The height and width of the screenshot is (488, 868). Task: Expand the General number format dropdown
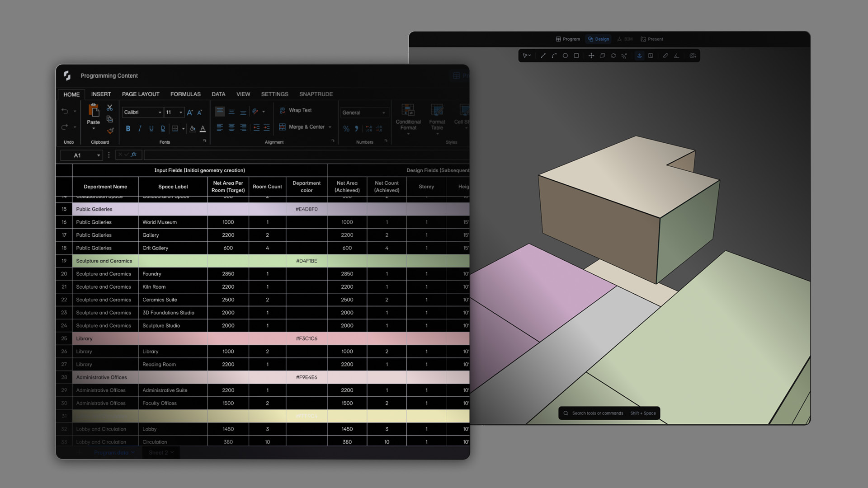pyautogui.click(x=384, y=113)
